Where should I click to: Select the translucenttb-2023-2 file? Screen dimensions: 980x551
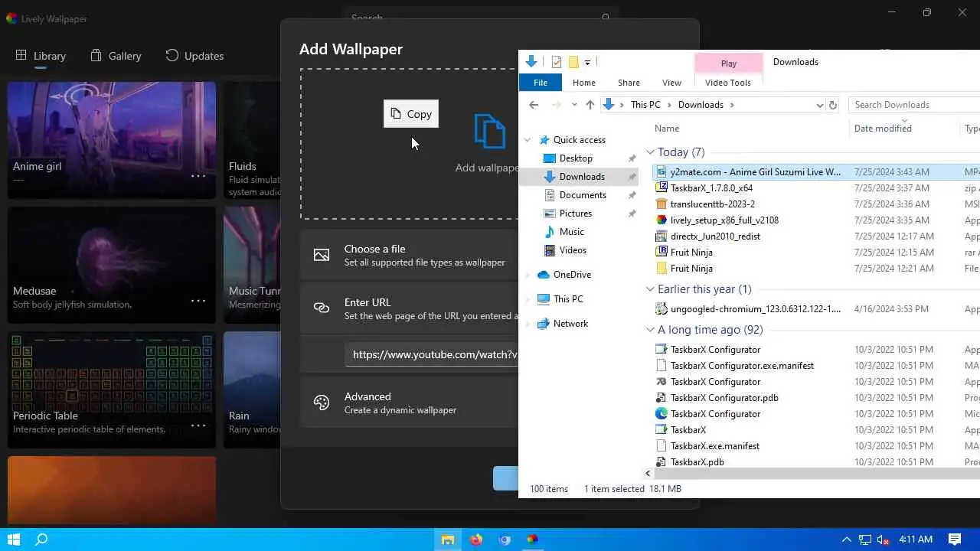(x=712, y=204)
